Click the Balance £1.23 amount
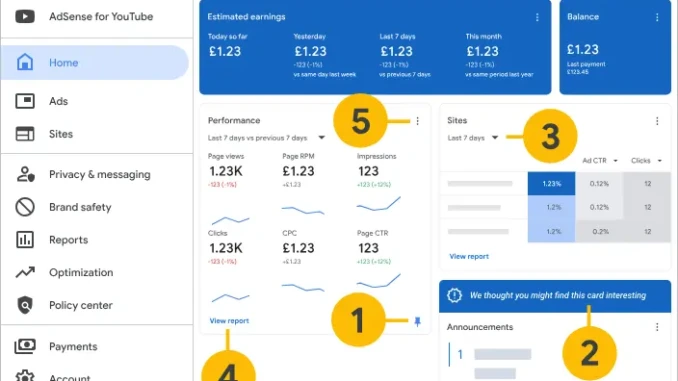This screenshot has width=678, height=381. [x=583, y=49]
